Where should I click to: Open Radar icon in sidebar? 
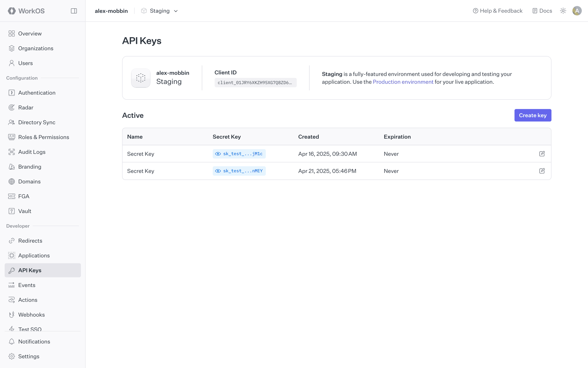point(12,107)
